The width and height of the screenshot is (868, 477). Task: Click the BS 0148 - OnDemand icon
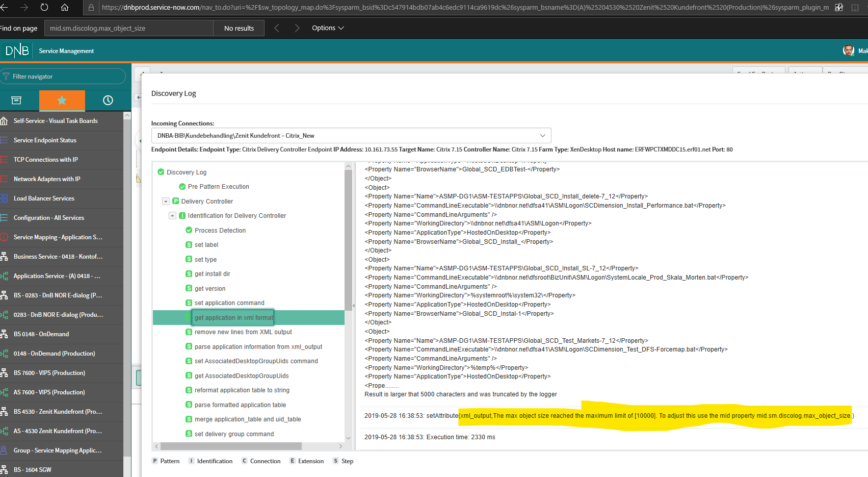coord(4,334)
